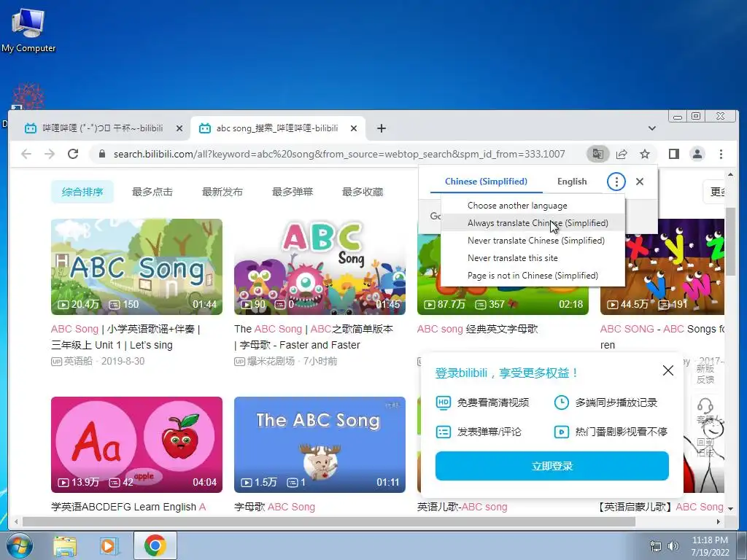Open title ABC song 经典英文字母歌
Viewport: 747px width, 560px height.
click(477, 329)
